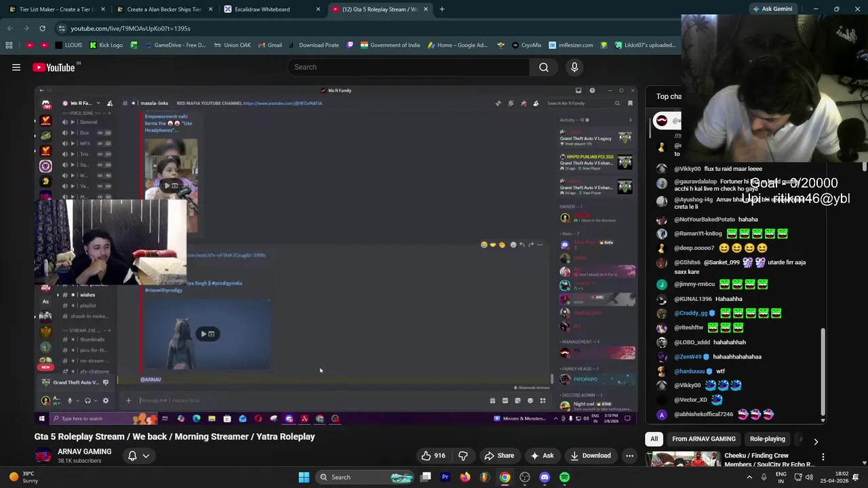Open more actions three-dot menu under video
Screen dimensions: 868x488
[629, 456]
